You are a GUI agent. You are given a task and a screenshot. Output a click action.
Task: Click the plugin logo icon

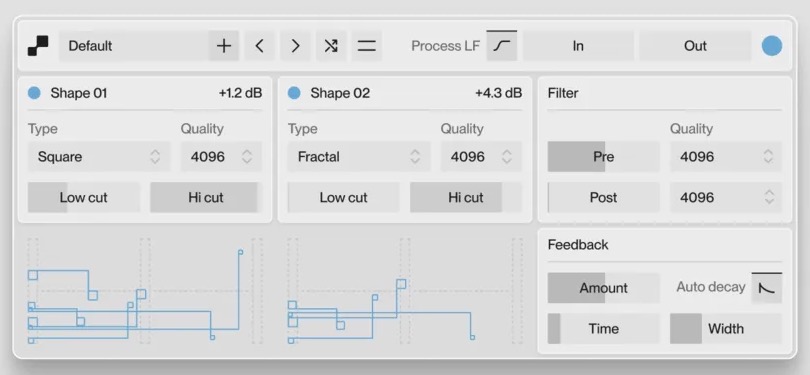tap(38, 46)
